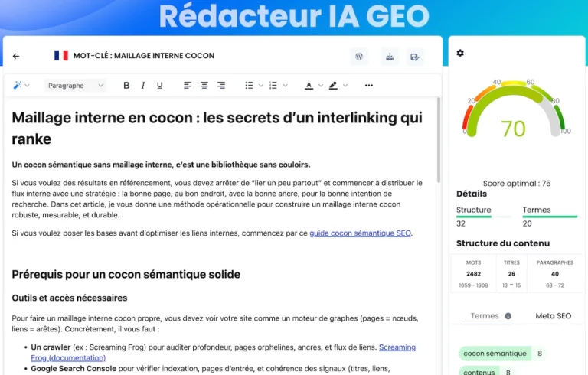Image resolution: width=588 pixels, height=375 pixels.
Task: Open the guide cocon sémantique SEO link
Action: (360, 233)
